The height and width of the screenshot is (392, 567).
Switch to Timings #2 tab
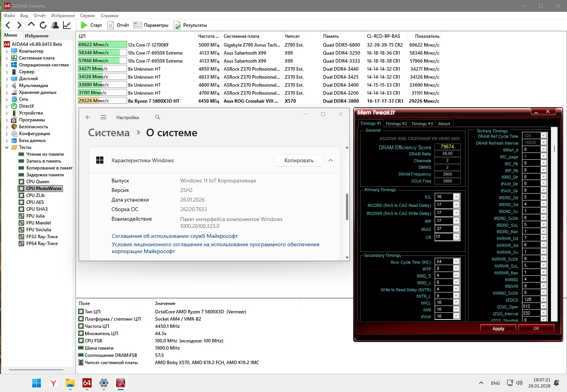[x=396, y=124]
